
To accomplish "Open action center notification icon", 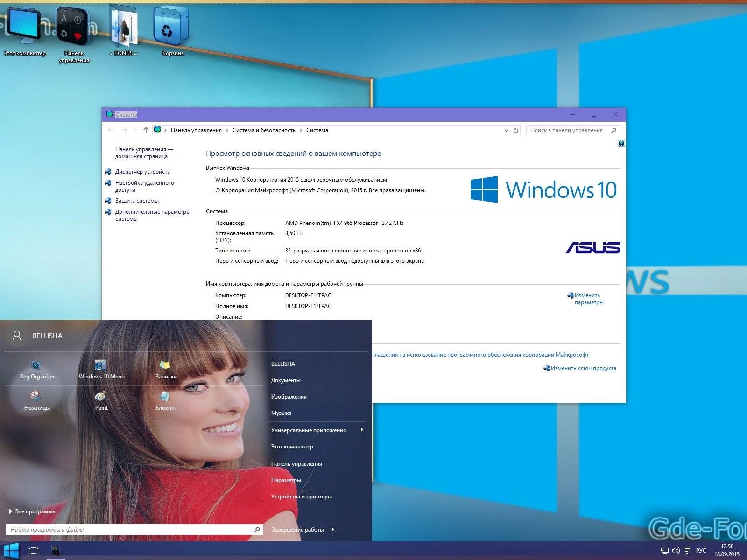I will click(x=687, y=551).
